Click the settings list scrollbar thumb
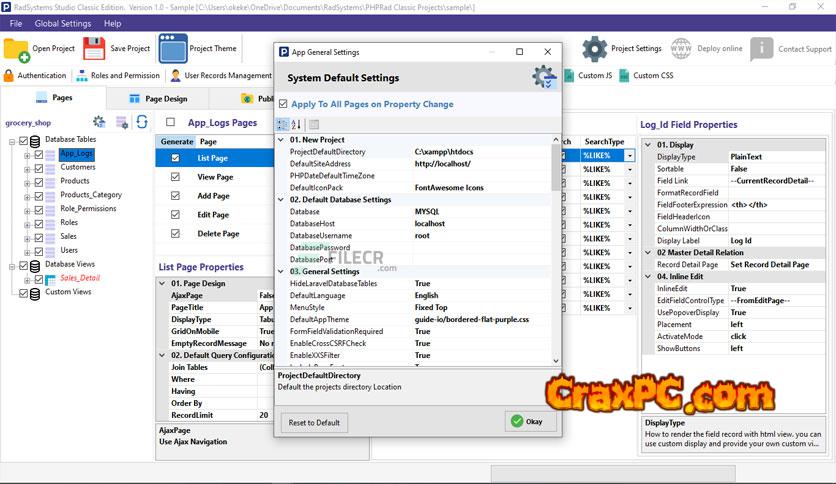The height and width of the screenshot is (484, 836). click(556, 167)
